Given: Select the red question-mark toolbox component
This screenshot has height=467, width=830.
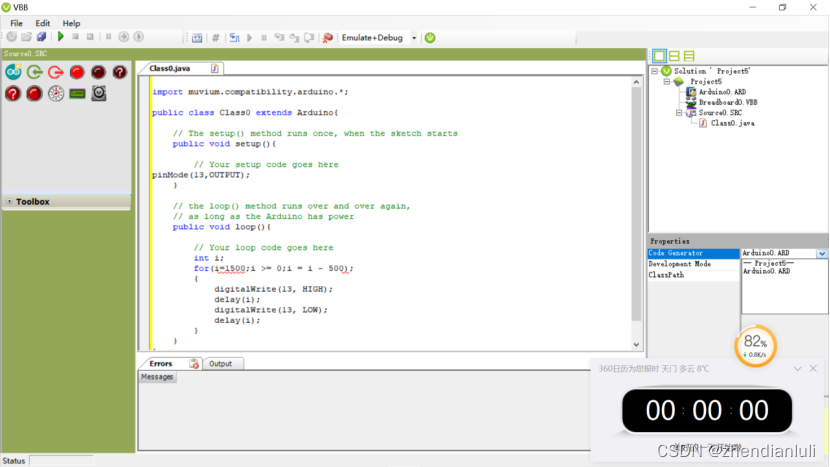Looking at the screenshot, I should pyautogui.click(x=13, y=94).
